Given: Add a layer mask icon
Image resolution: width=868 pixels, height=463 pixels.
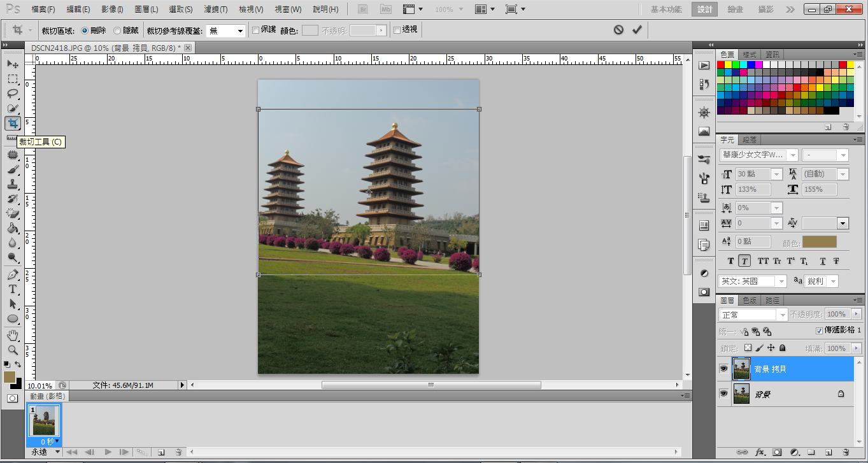Looking at the screenshot, I should click(x=777, y=452).
